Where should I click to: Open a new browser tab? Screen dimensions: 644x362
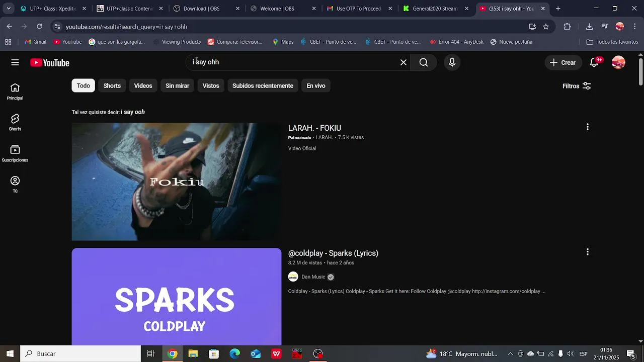click(x=558, y=9)
